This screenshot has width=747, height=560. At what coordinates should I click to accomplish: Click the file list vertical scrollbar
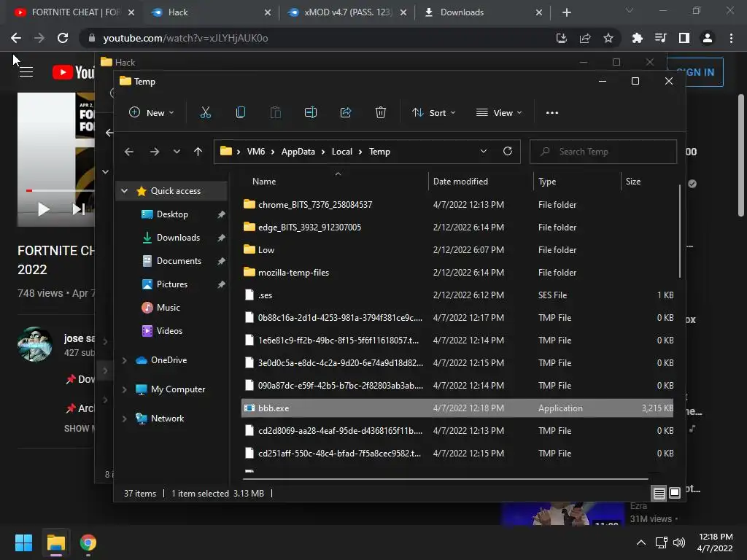[x=680, y=231]
